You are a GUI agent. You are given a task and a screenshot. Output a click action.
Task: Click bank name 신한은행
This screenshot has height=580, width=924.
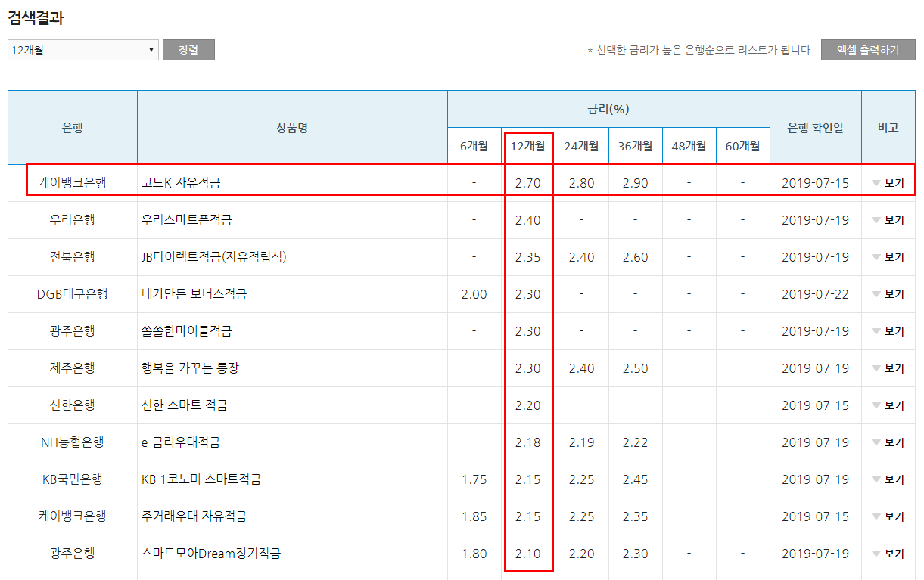[x=73, y=405]
